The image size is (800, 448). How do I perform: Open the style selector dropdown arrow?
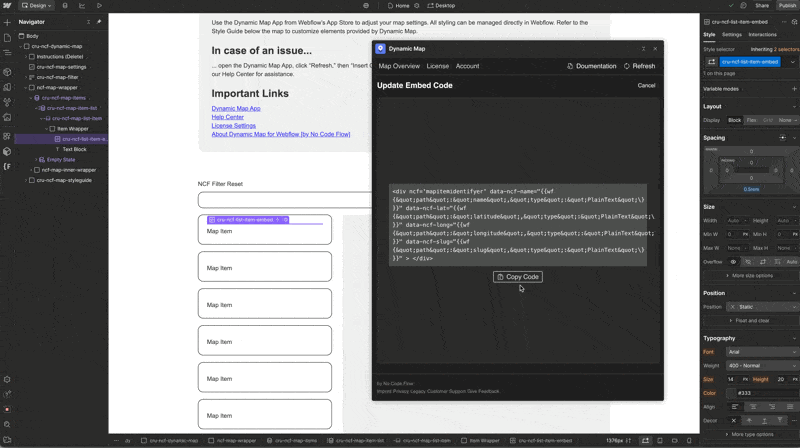[x=792, y=62]
